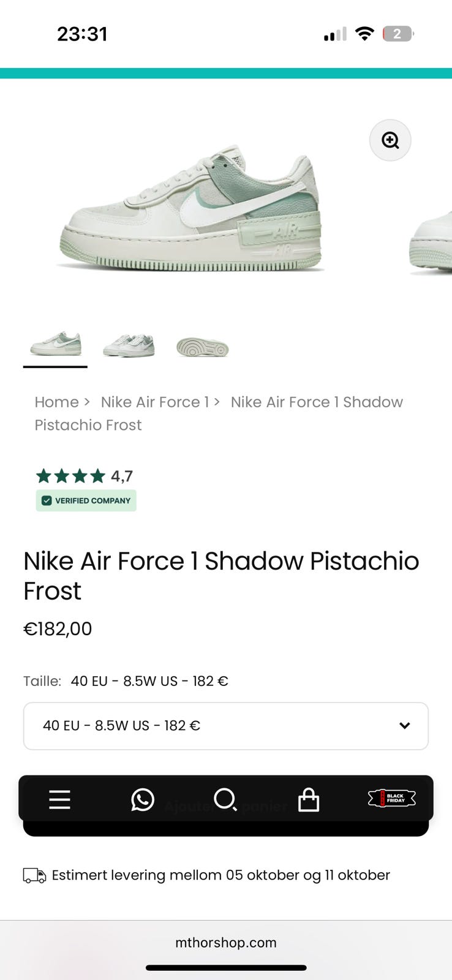Click the dropdown chevron arrow for size
452x980 pixels.
[404, 726]
